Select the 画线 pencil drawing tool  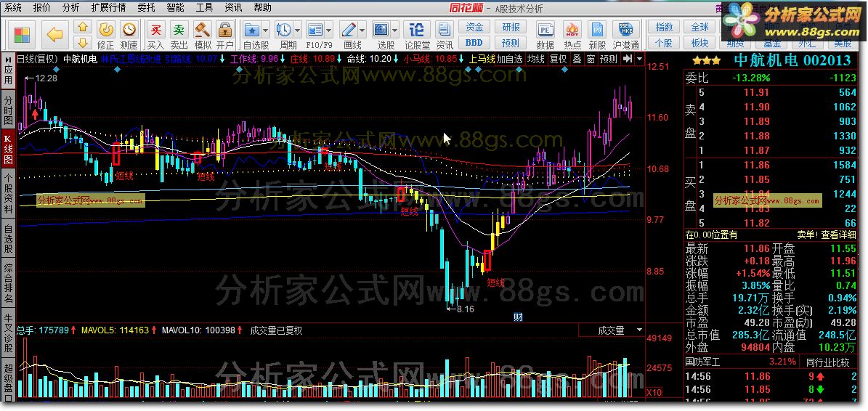[x=349, y=29]
